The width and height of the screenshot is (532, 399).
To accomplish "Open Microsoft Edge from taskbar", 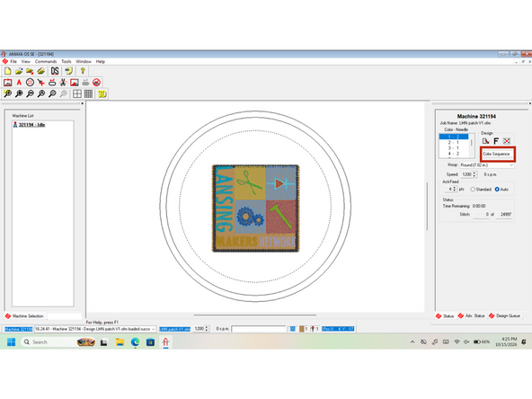I will (x=135, y=342).
